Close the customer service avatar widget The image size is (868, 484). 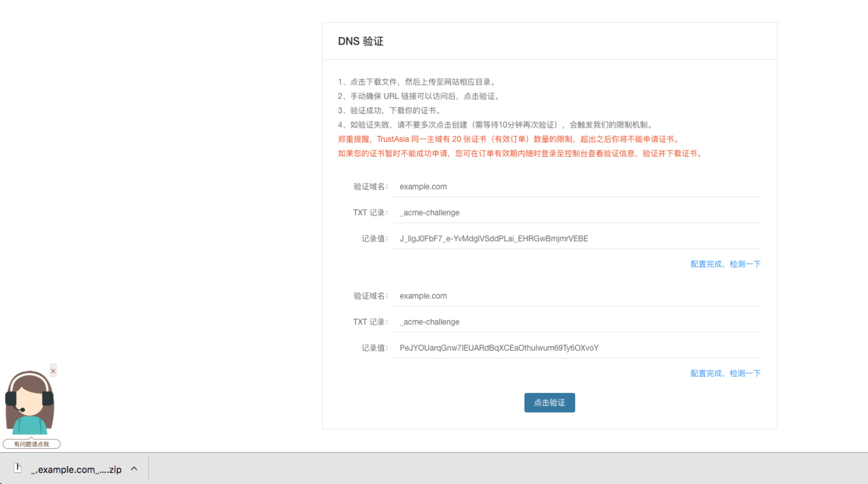[x=53, y=371]
